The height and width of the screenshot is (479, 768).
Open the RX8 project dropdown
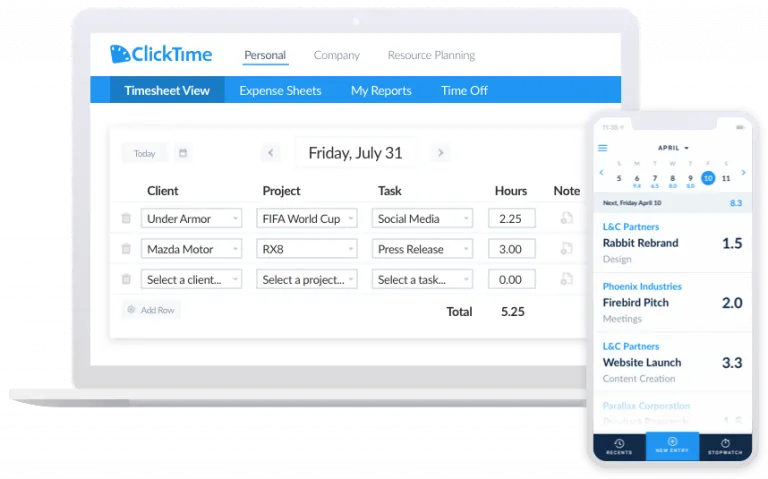coord(307,249)
